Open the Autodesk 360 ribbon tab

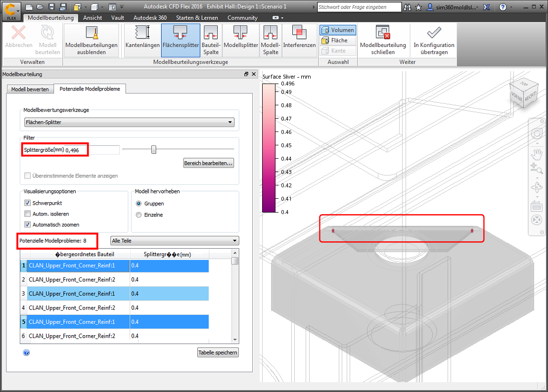click(x=150, y=18)
